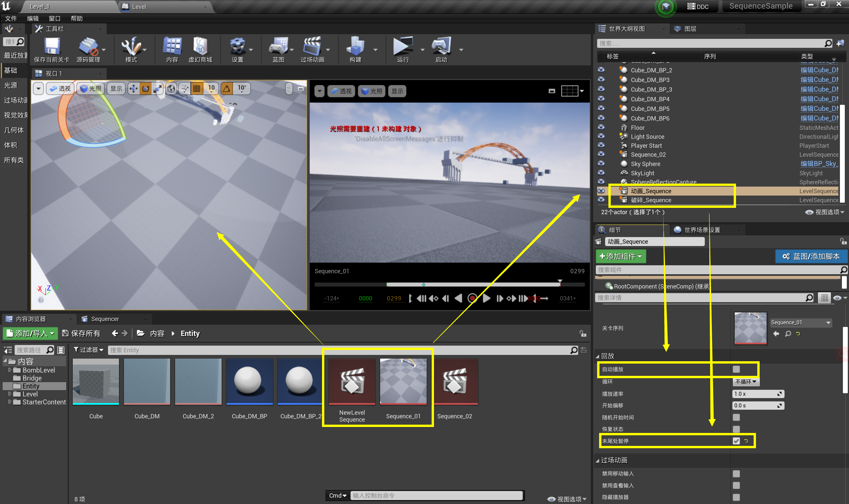Open the Sequence_01 asset dropdown
The image size is (849, 504).
click(801, 323)
